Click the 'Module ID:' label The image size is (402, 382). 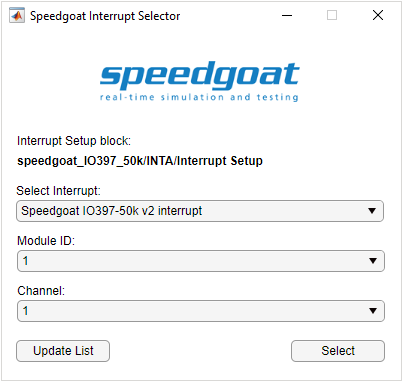point(46,241)
